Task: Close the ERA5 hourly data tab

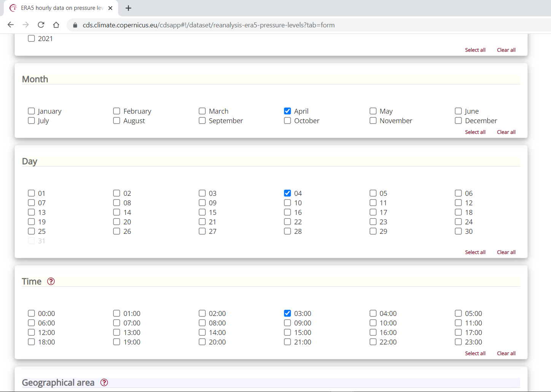Action: click(x=110, y=8)
